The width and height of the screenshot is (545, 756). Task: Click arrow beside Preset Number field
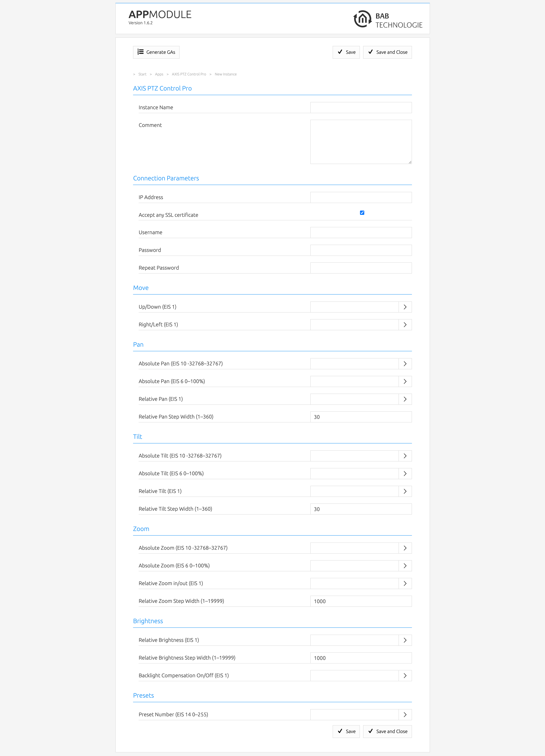[x=405, y=715]
